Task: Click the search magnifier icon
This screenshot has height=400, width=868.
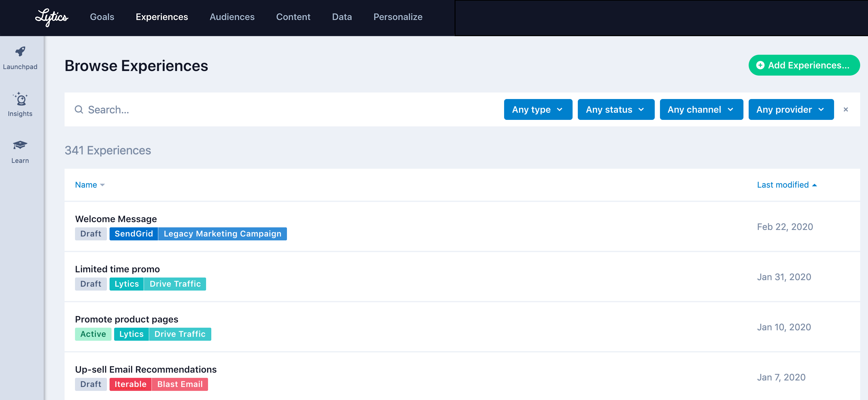Action: click(x=79, y=109)
